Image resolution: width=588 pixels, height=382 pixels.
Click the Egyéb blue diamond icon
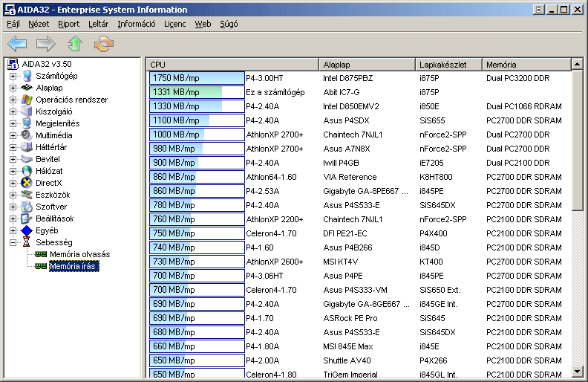tap(27, 230)
